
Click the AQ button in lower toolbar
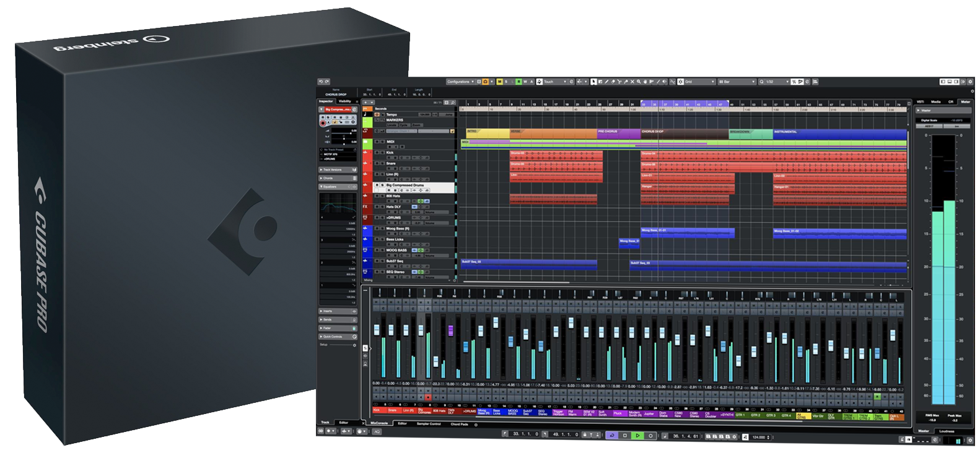point(377,431)
